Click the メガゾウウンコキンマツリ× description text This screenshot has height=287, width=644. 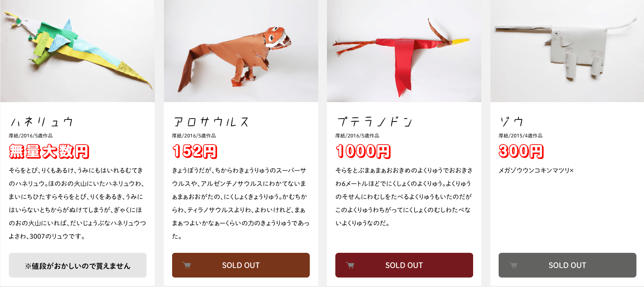536,170
